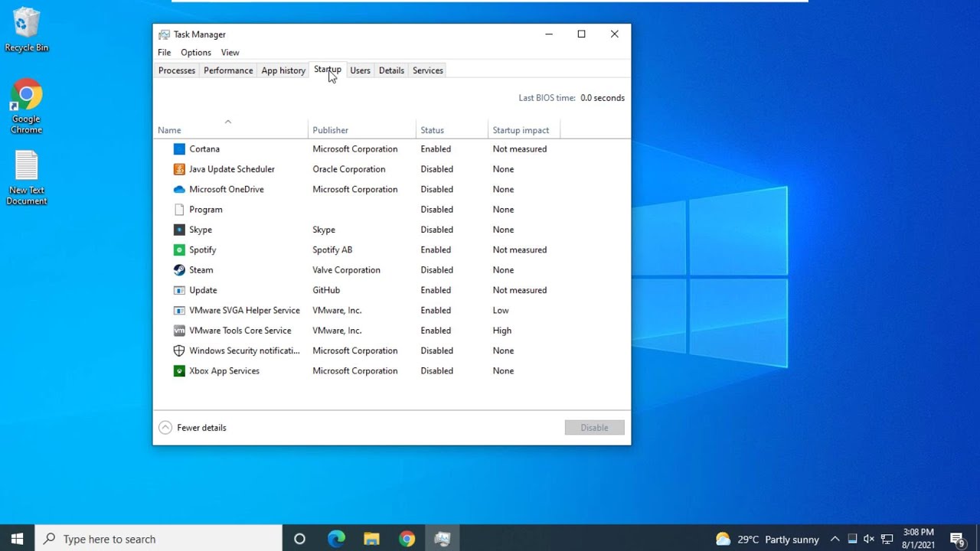The image size is (980, 551).
Task: Click the taskbar clock showing 3:08 PM
Action: click(918, 539)
